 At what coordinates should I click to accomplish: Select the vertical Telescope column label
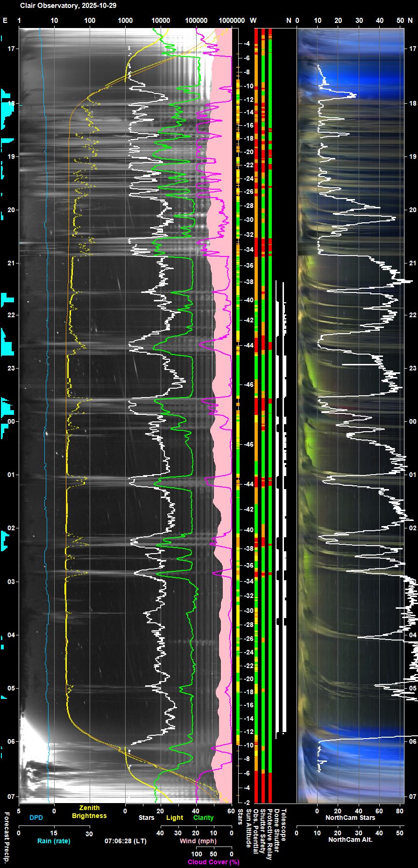(283, 825)
